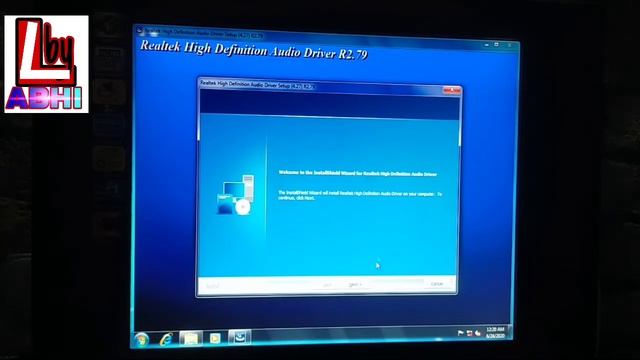The image size is (640, 360).
Task: Click the greyed-out Back button
Action: (327, 284)
